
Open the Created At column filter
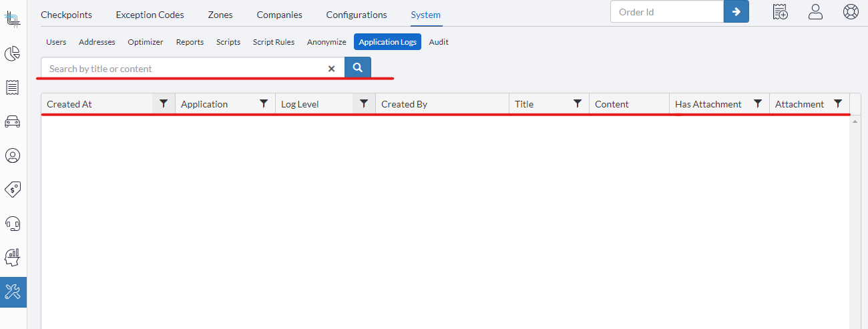tap(164, 103)
